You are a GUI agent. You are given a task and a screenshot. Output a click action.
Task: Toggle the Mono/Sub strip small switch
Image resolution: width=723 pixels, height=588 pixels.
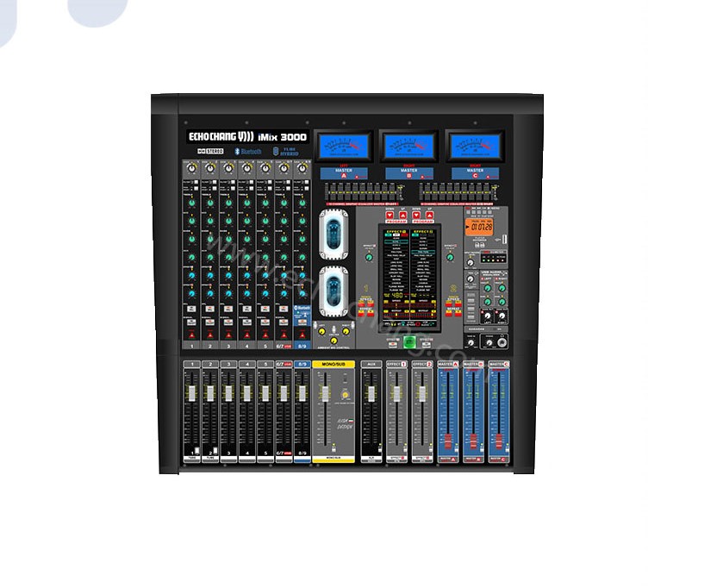345,378
